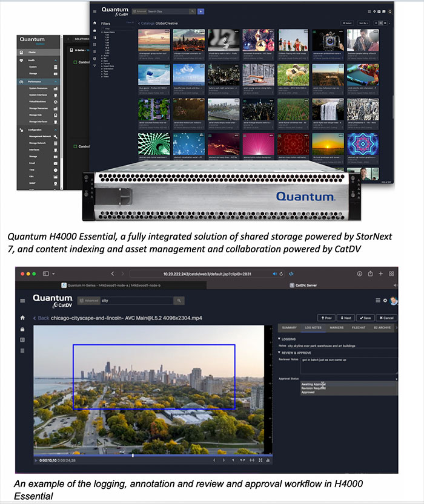424x504 pixels.
Task: Click briefcase icon in clip detail sidebar
Action: coord(22,329)
